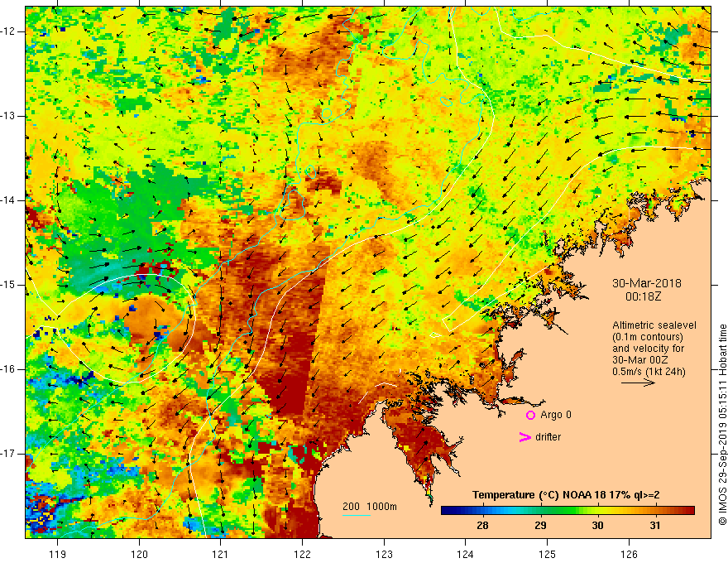Click longitude axis label 126
Image resolution: width=728 pixels, height=563 pixels.
629,554
